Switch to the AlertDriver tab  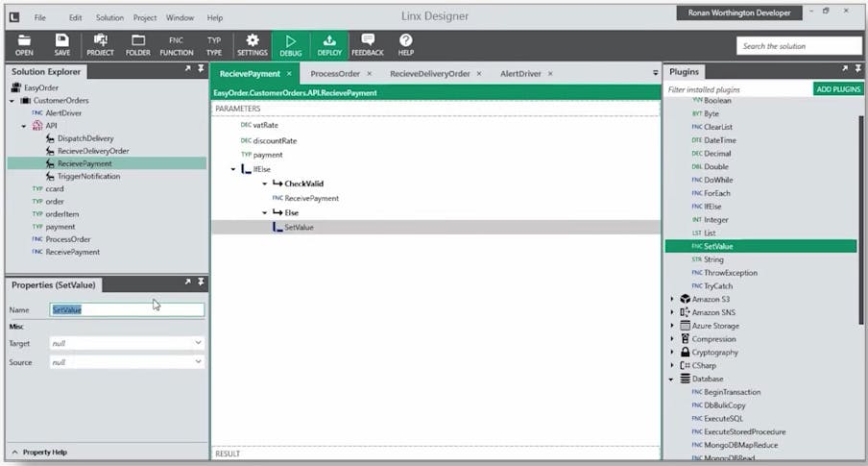[520, 74]
